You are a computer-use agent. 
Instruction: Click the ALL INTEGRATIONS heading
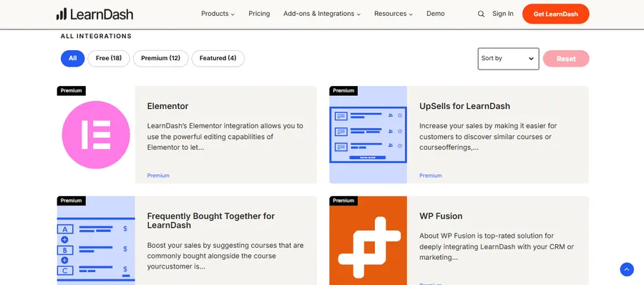click(x=96, y=37)
